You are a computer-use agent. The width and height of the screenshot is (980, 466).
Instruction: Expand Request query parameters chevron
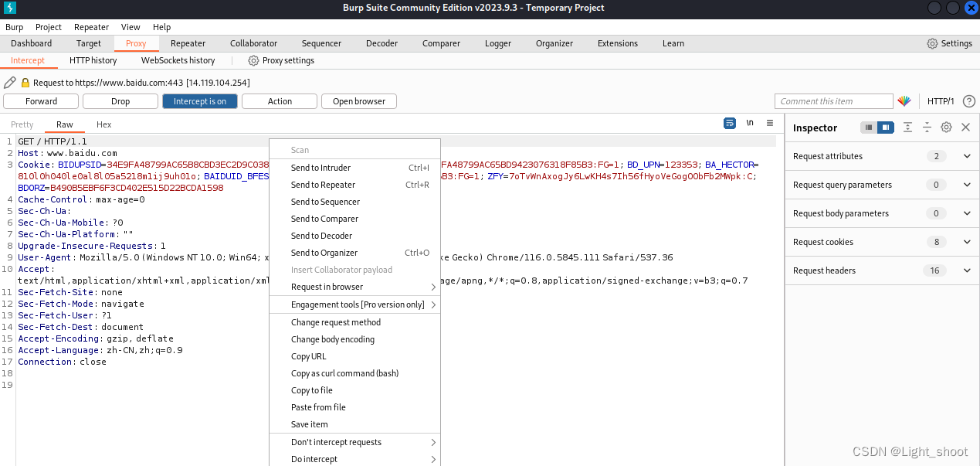[967, 185]
